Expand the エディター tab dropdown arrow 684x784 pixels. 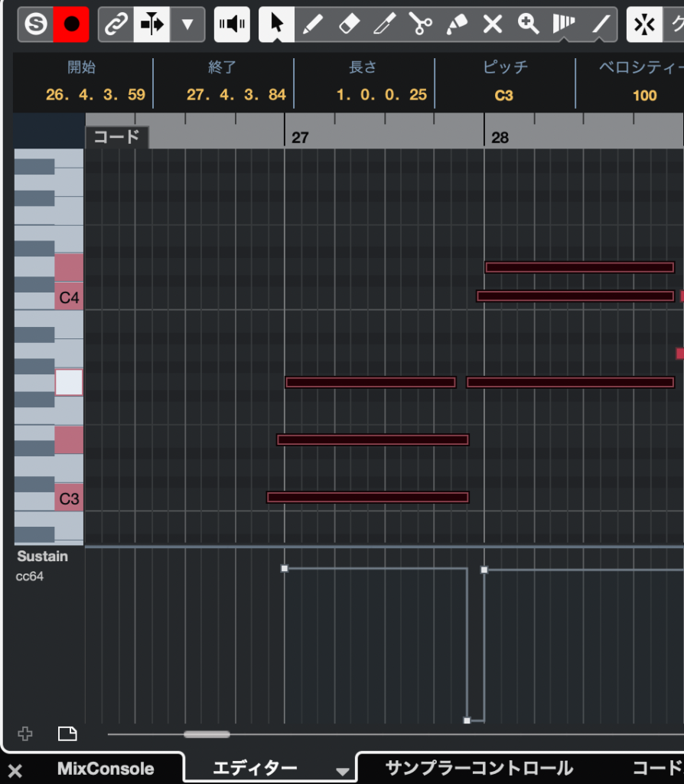pos(343,771)
